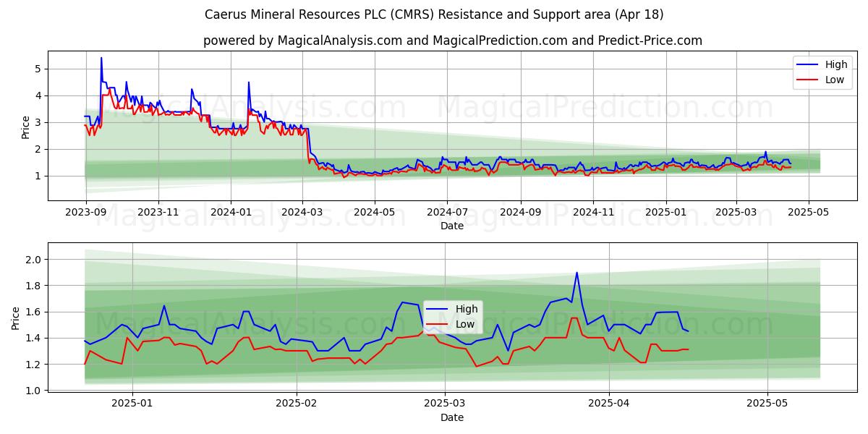Click the top chart's 'Price' axis label
Viewport: 868px width, 434px height.
(26, 126)
